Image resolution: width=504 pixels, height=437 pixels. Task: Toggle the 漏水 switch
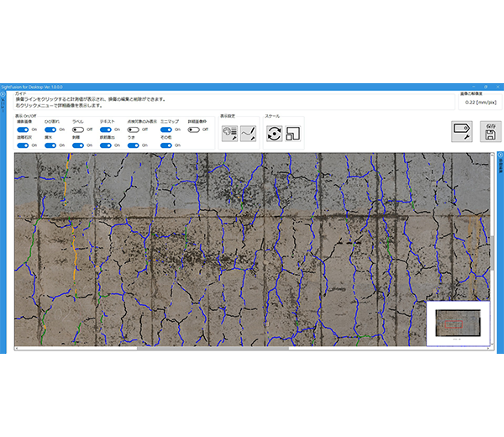(x=50, y=145)
